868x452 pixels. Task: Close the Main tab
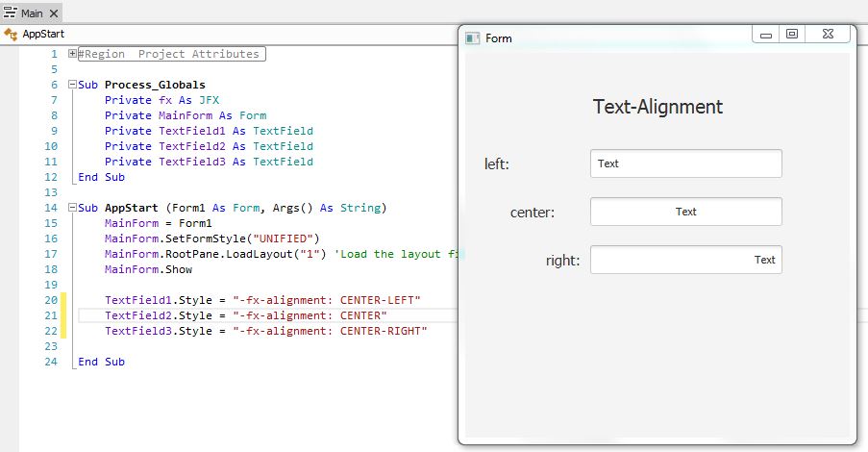point(53,14)
